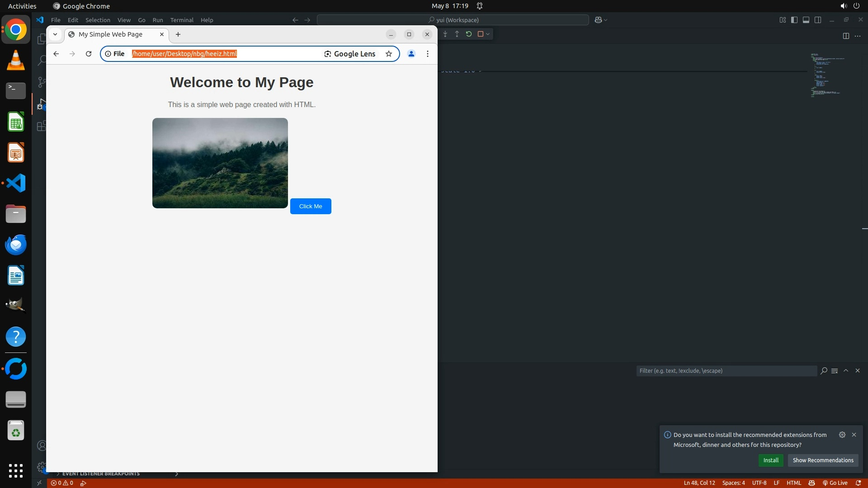Bookmark this page with the star icon
The width and height of the screenshot is (868, 488).
point(389,54)
